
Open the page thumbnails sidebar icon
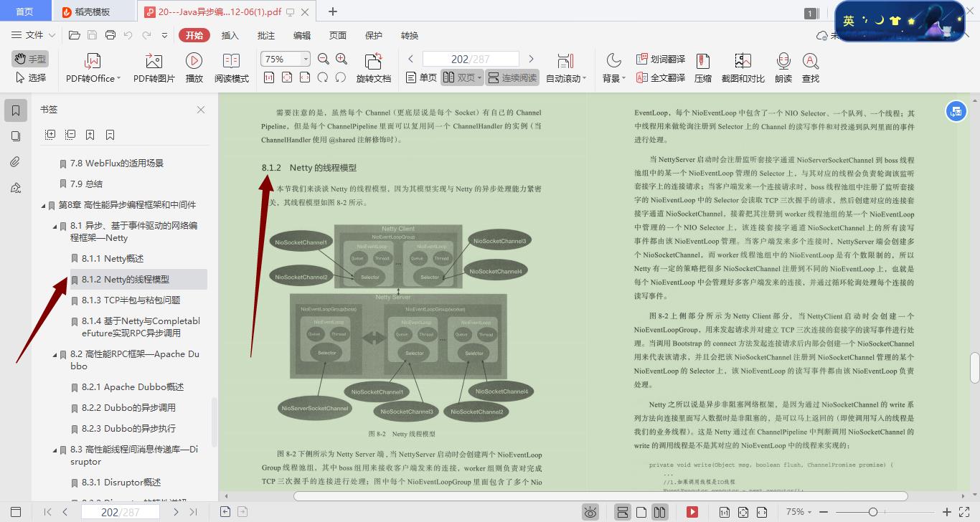click(16, 136)
